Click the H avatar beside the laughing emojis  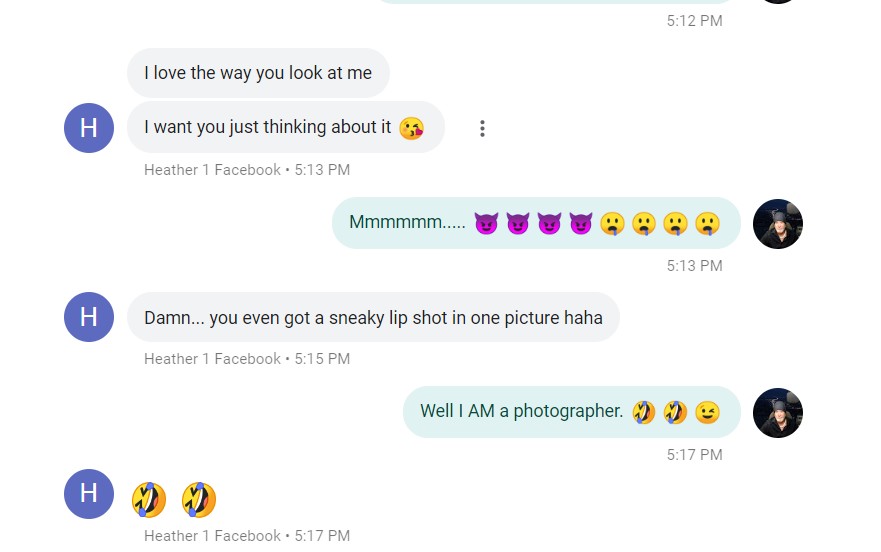[x=89, y=493]
